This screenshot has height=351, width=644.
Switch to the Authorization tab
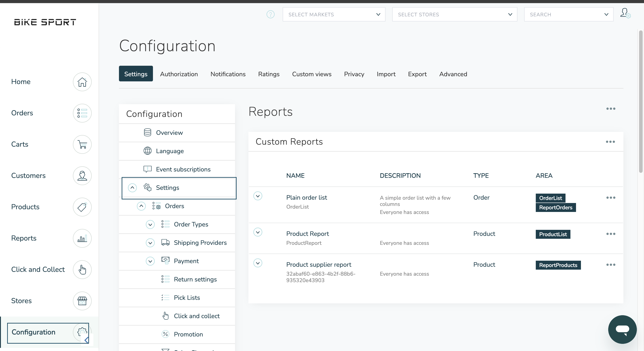(x=179, y=74)
